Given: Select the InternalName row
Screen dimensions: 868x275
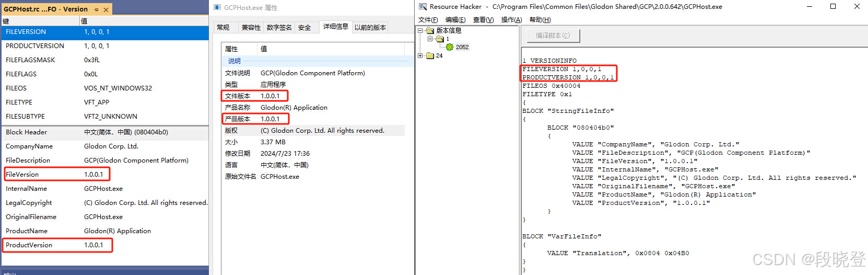Looking at the screenshot, I should 104,189.
